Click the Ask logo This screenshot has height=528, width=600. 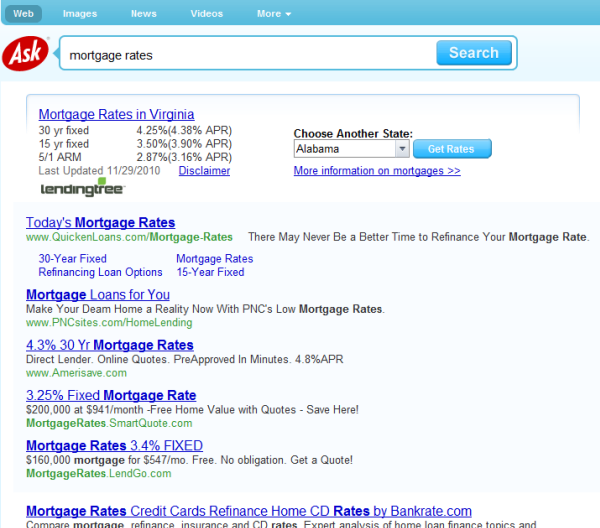[x=26, y=53]
